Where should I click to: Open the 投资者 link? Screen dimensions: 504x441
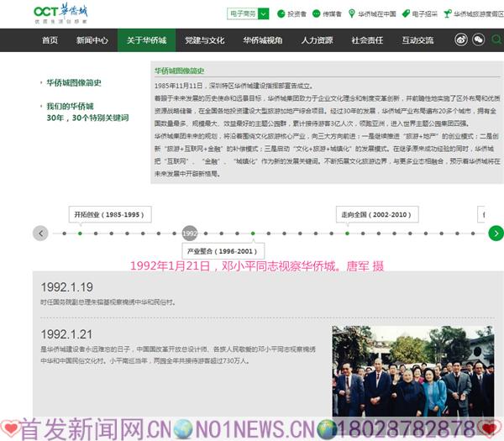click(x=297, y=13)
